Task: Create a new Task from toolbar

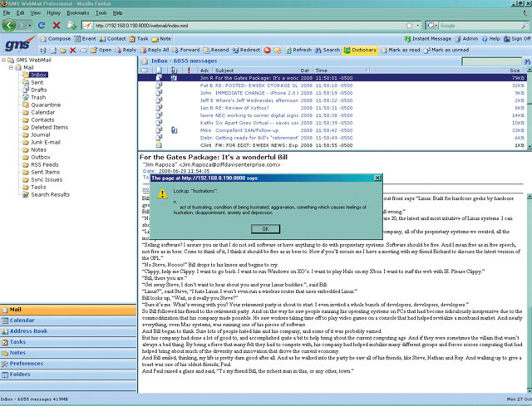Action: pyautogui.click(x=139, y=39)
